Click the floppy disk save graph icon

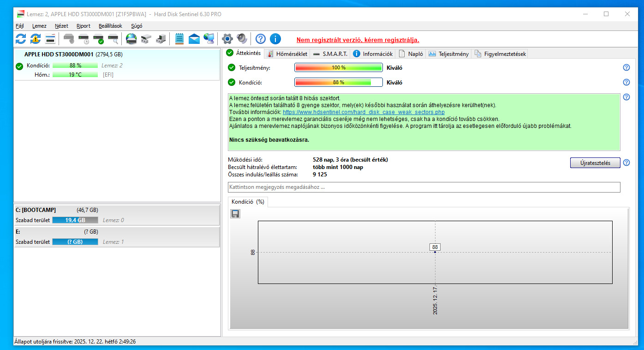pos(235,213)
